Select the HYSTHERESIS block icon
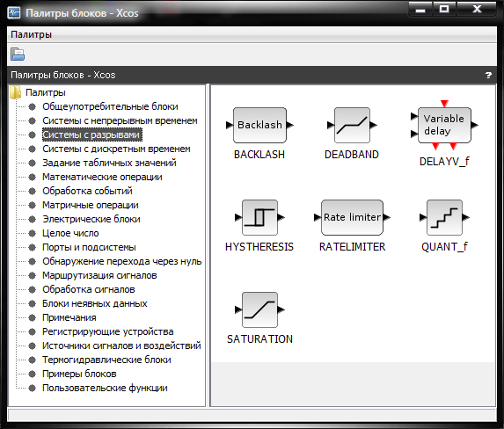Viewport: 504px width, 429px height. tap(259, 217)
